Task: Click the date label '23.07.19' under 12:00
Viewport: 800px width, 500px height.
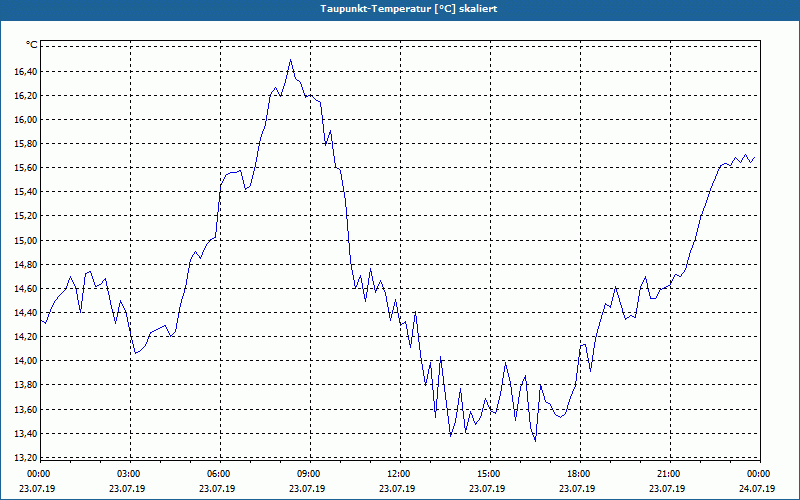Action: click(397, 488)
